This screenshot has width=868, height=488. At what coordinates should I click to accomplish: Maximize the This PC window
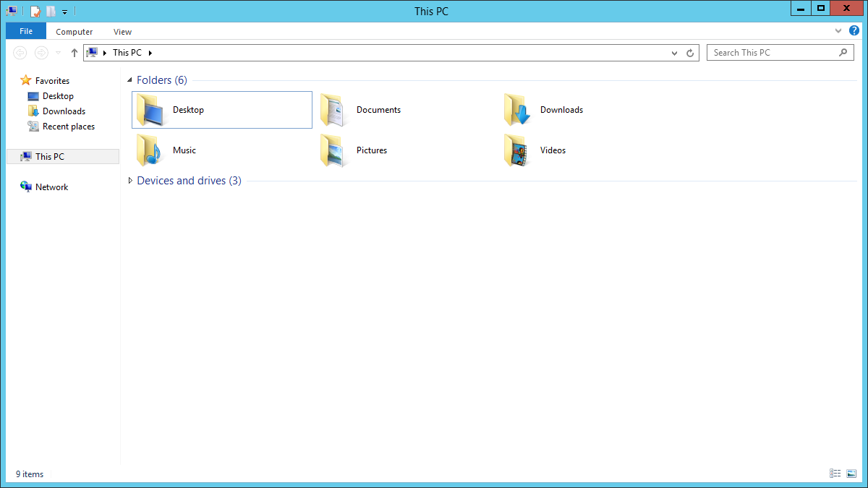pos(820,9)
